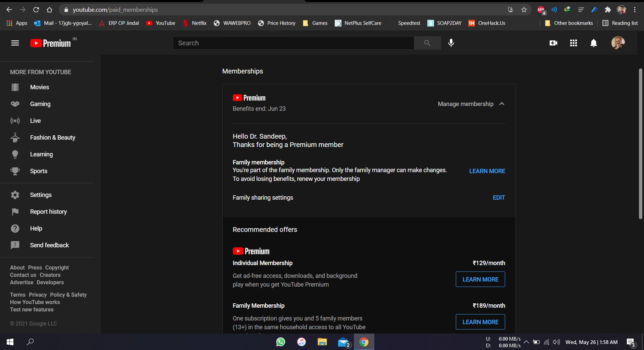This screenshot has height=350, width=644.
Task: Click the voice search microphone icon
Action: click(451, 43)
